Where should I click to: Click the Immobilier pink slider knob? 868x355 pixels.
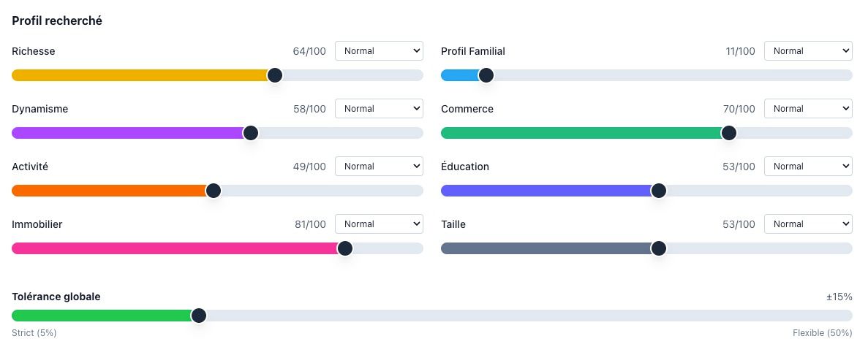point(345,248)
